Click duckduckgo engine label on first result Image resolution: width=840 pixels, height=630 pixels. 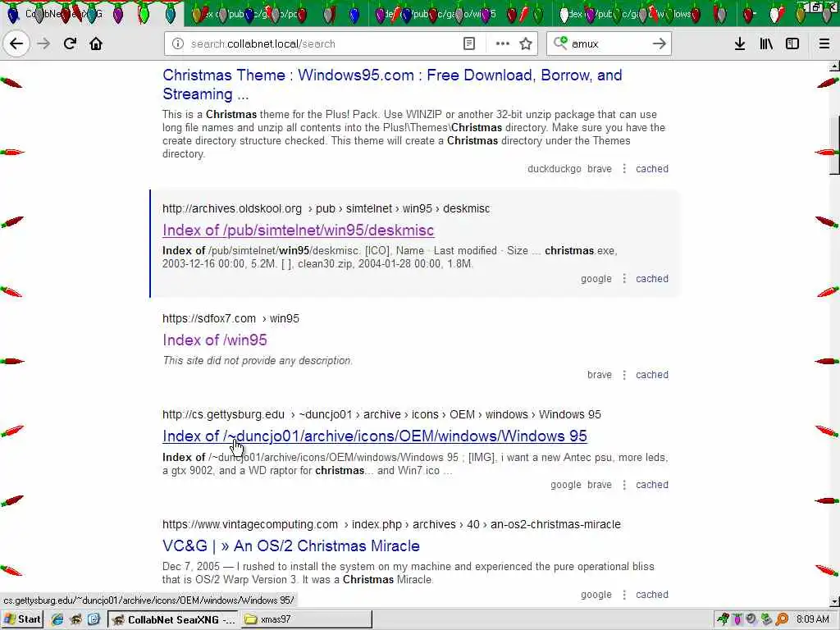tap(554, 169)
